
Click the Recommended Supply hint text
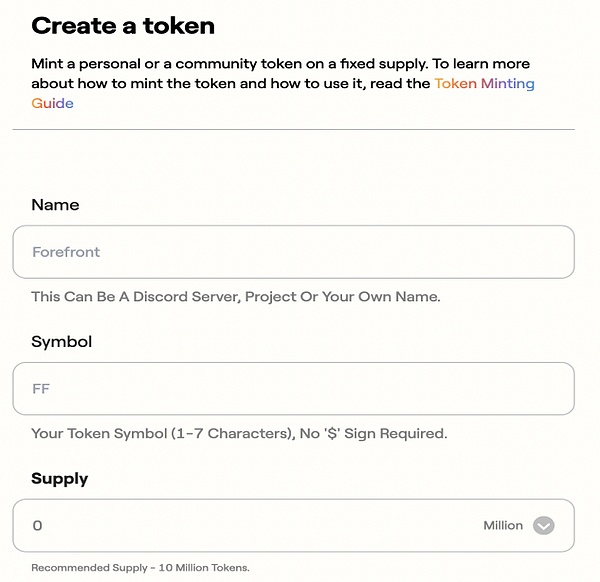(x=140, y=568)
